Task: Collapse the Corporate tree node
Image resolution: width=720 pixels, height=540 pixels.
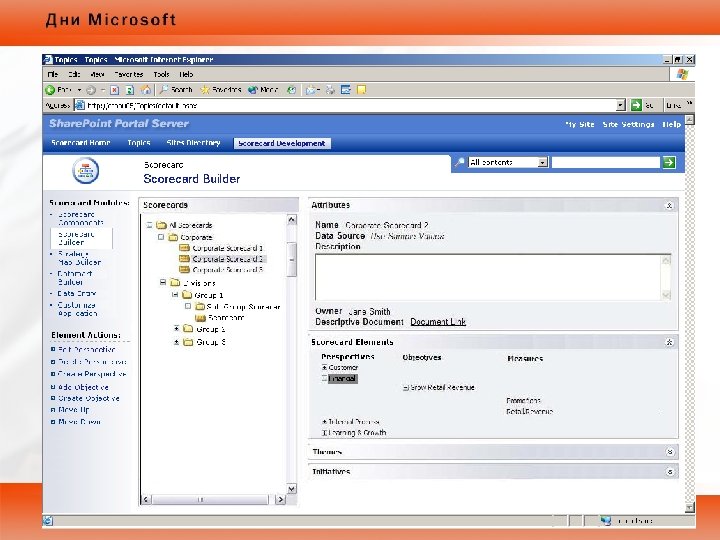Action: (161, 237)
